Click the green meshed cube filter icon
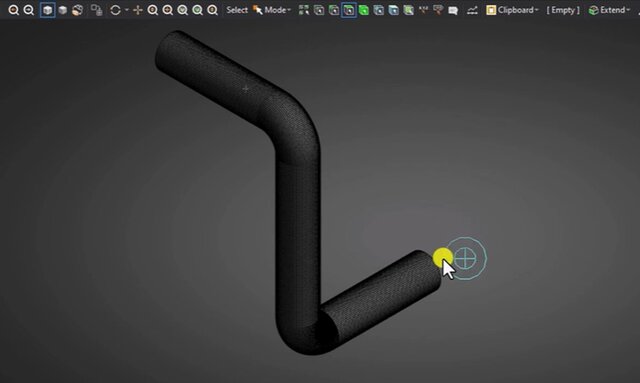The width and height of the screenshot is (640, 383). [x=408, y=10]
